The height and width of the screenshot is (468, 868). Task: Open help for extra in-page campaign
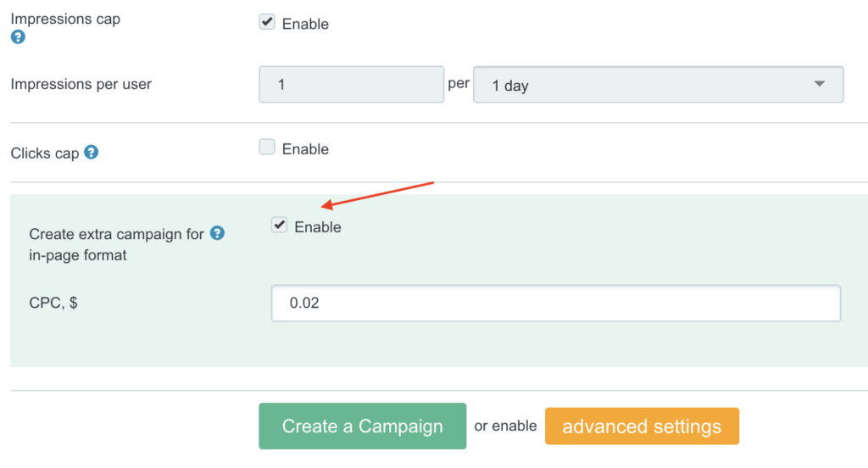pyautogui.click(x=217, y=233)
